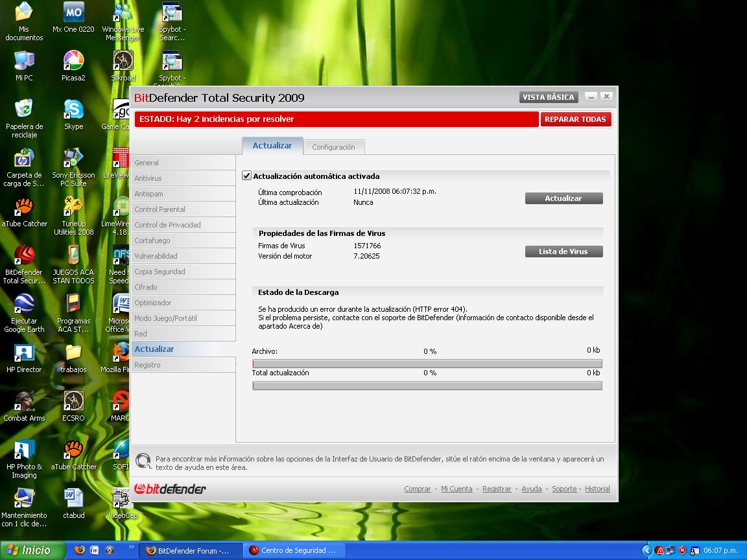The width and height of the screenshot is (747, 560).
Task: Select the ctabud document icon
Action: pos(73,503)
